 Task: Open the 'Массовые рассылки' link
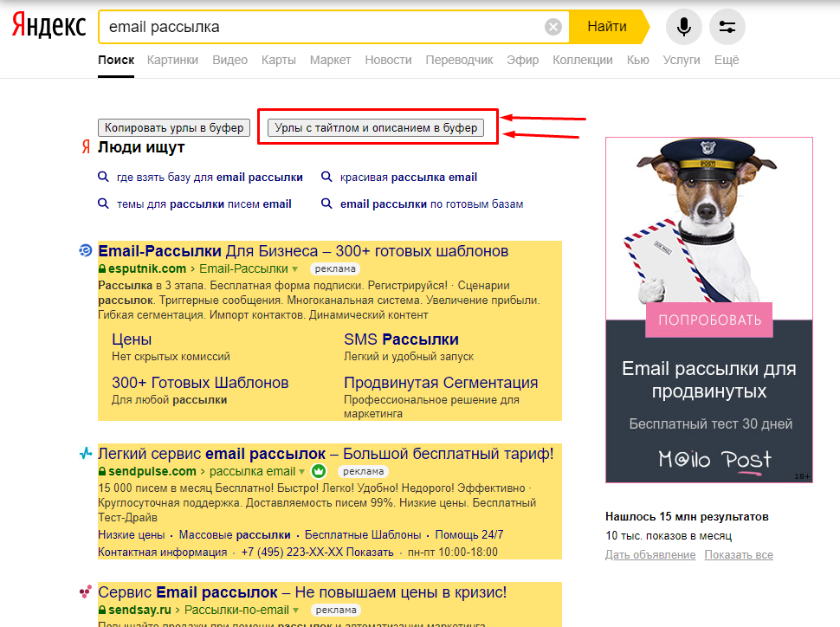click(x=235, y=535)
